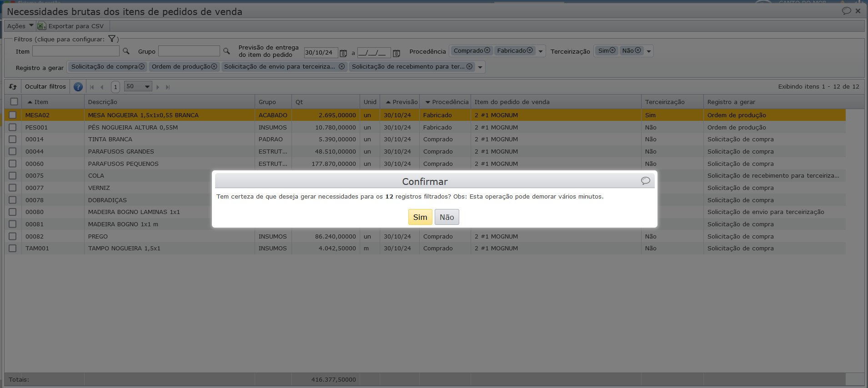Focus the Grupo filter input field

pyautogui.click(x=189, y=51)
